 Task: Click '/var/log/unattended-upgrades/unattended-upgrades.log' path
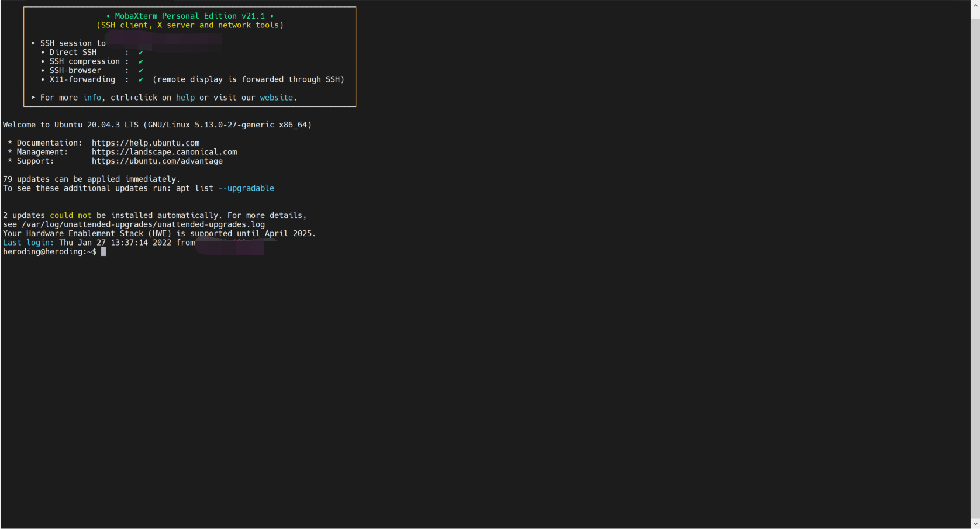click(143, 224)
